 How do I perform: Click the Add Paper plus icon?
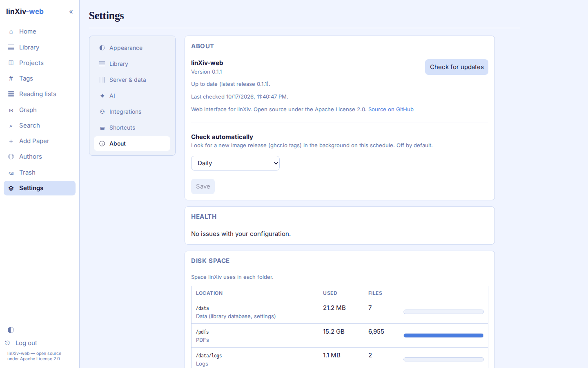coord(11,141)
